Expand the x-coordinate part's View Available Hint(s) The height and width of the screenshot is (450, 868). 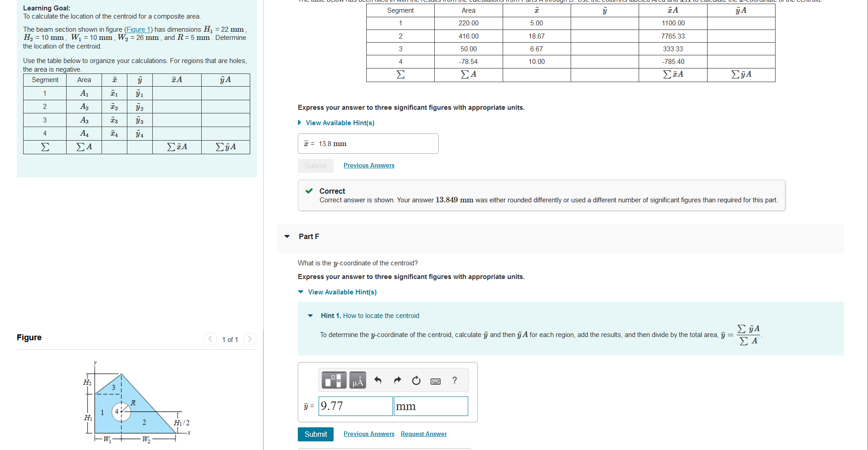point(336,123)
